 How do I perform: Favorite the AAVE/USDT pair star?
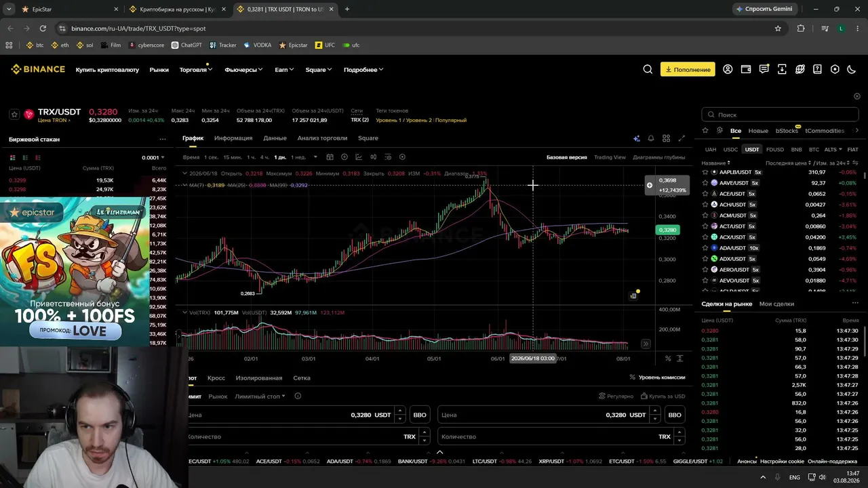click(x=705, y=183)
